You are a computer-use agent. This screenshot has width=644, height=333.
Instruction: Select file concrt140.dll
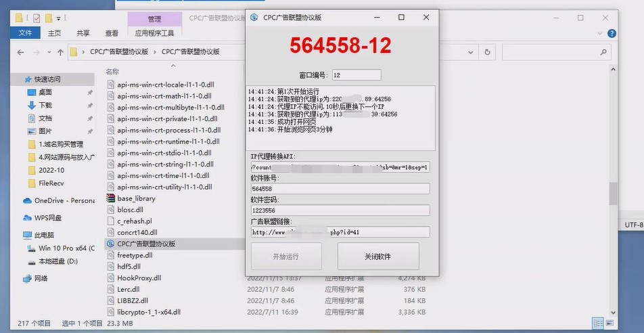tap(137, 232)
